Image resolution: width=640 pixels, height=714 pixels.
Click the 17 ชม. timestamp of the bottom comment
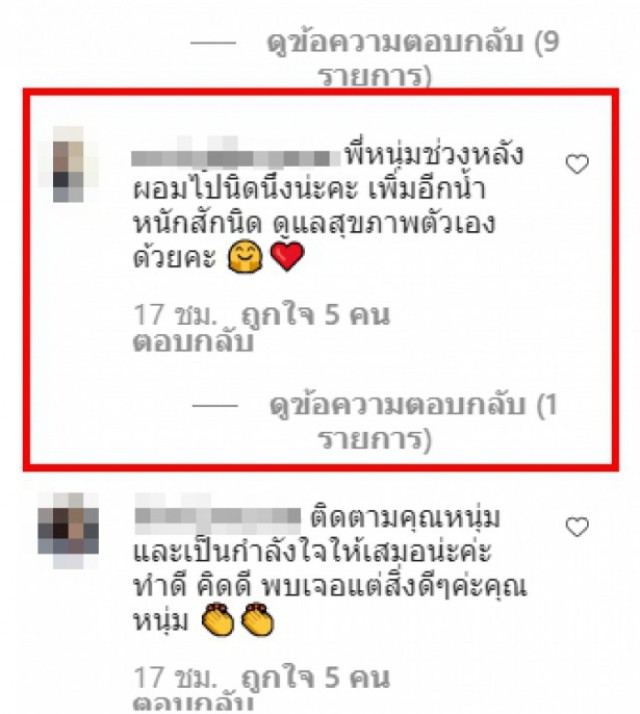click(x=175, y=677)
